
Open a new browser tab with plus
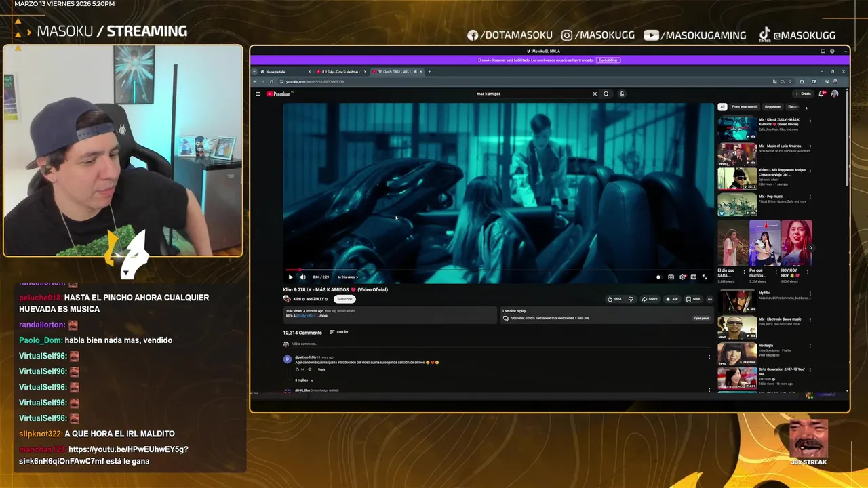pyautogui.click(x=429, y=71)
